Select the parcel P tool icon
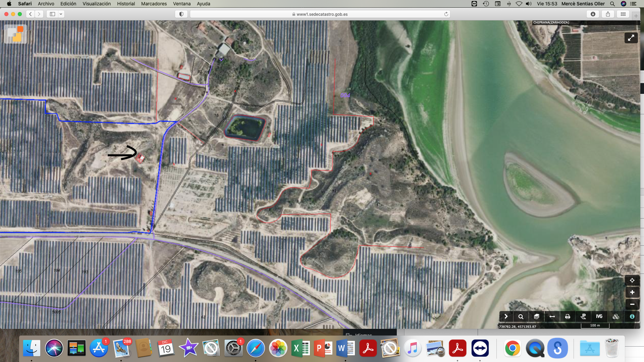 pyautogui.click(x=583, y=316)
